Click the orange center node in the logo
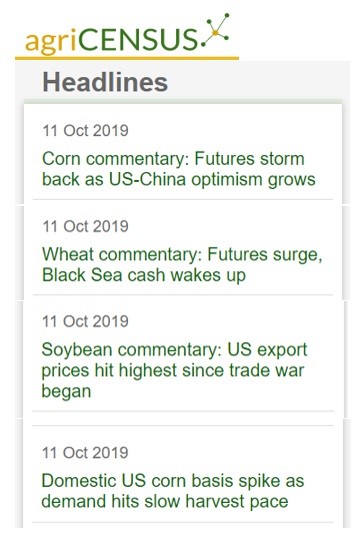This screenshot has height=536, width=360. point(215,32)
